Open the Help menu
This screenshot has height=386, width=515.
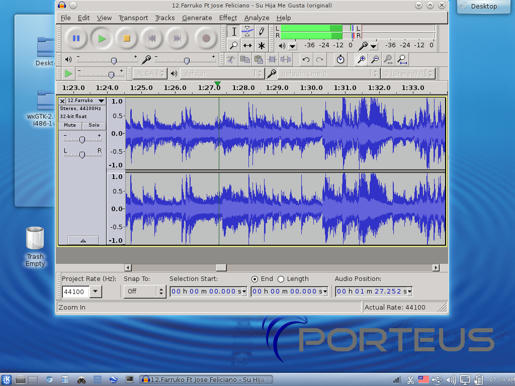point(284,18)
